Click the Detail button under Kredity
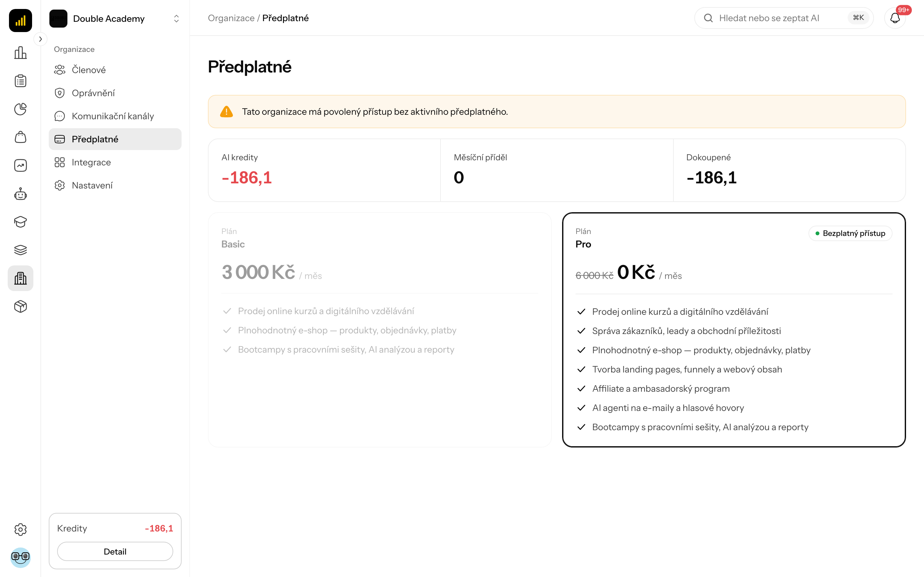The width and height of the screenshot is (924, 577). pos(115,551)
